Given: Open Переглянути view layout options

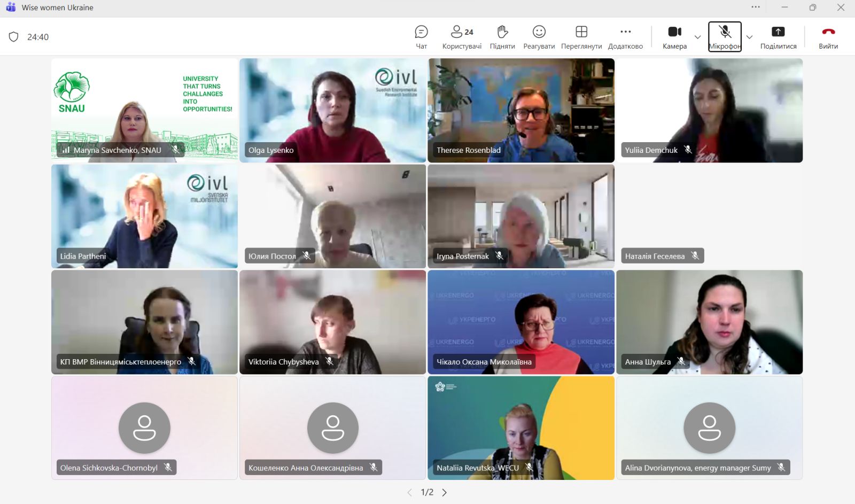Looking at the screenshot, I should 581,37.
